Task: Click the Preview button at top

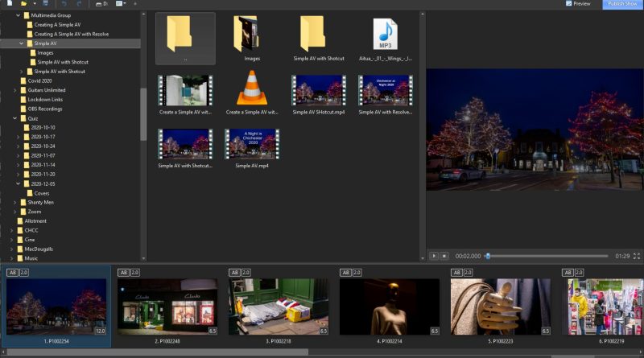Action: [578, 4]
